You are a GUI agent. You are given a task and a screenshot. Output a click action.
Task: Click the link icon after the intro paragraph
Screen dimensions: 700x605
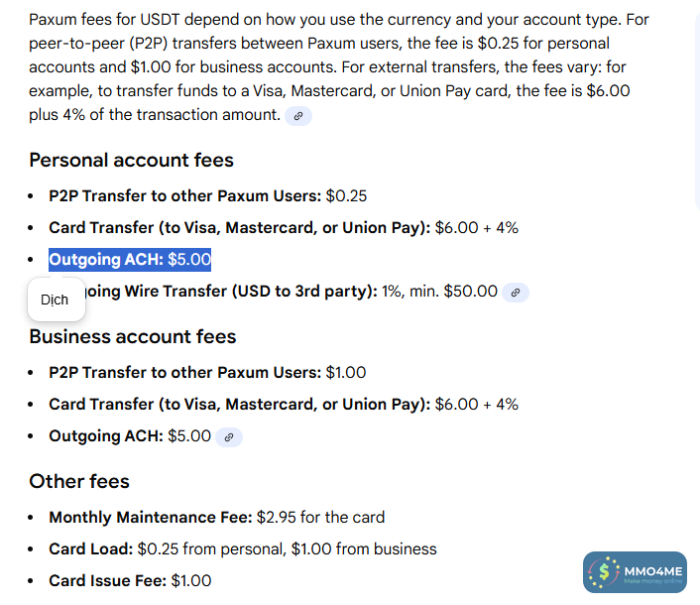click(297, 116)
